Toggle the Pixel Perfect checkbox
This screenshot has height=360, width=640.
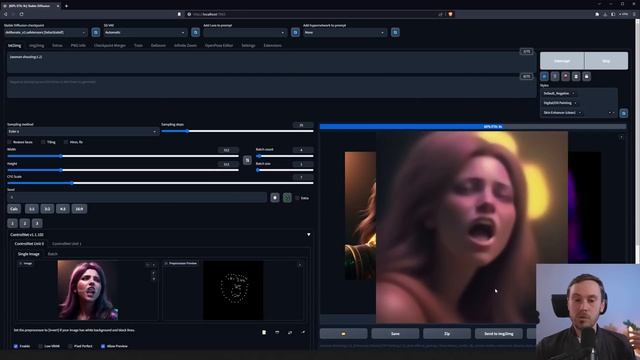click(x=70, y=346)
